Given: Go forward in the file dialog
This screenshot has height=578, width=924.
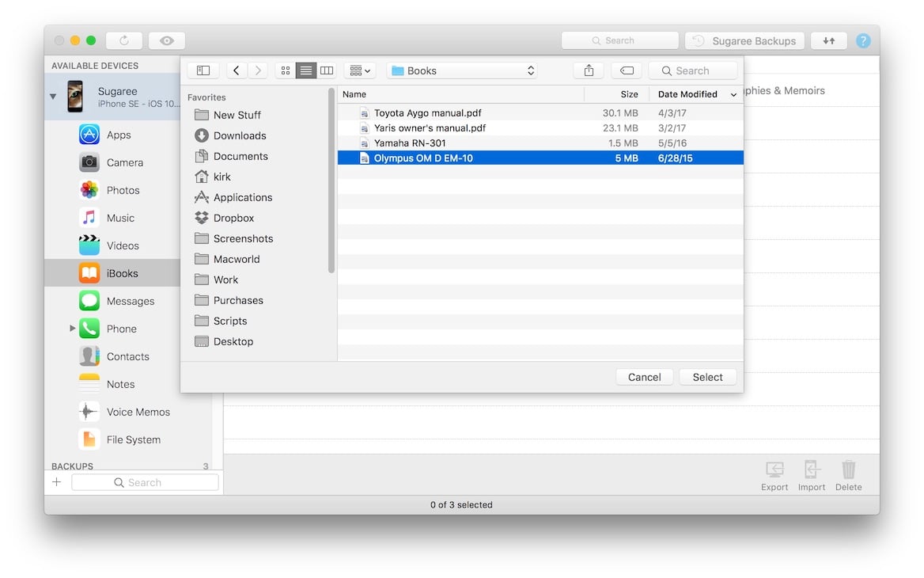Looking at the screenshot, I should [258, 70].
